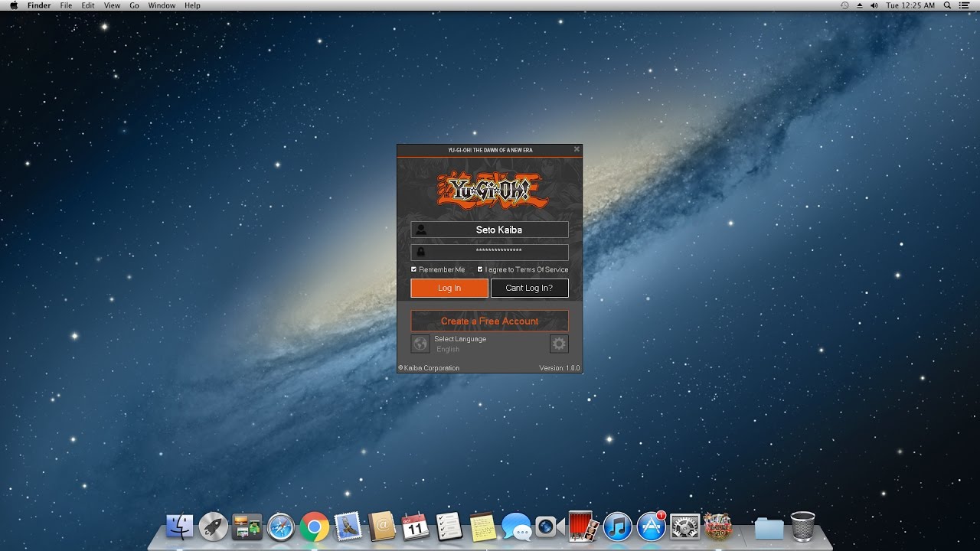
Task: Click the username field showing Seto Kaiba
Action: (490, 230)
